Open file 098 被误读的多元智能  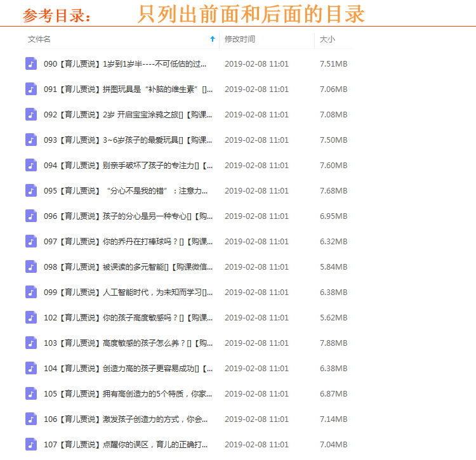pyautogui.click(x=128, y=266)
